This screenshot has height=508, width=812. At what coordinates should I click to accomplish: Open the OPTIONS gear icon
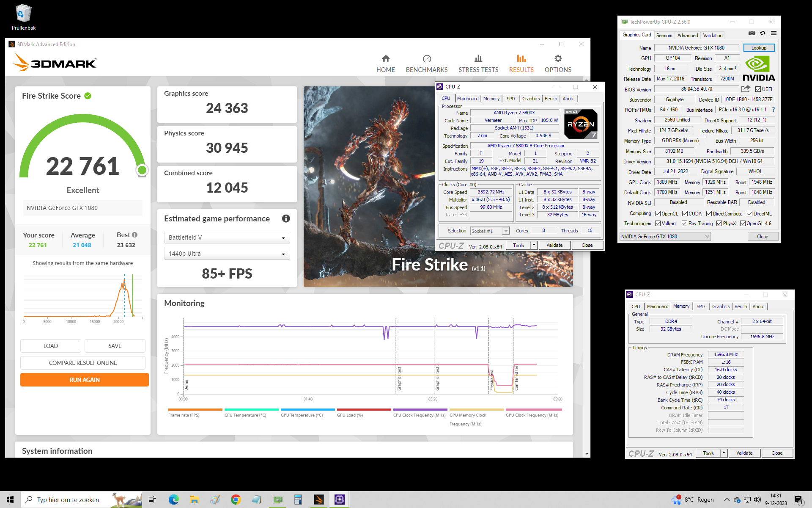pos(558,58)
